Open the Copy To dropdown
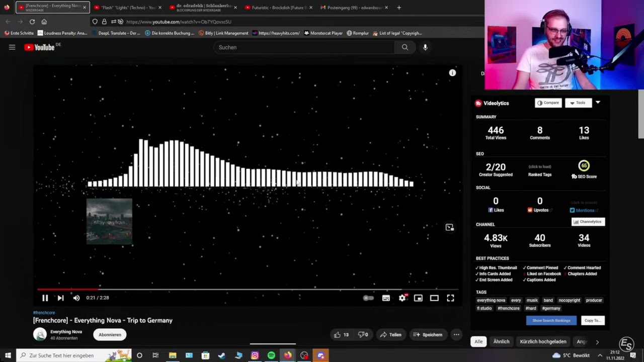Viewport: 644px width, 362px height. (593, 321)
